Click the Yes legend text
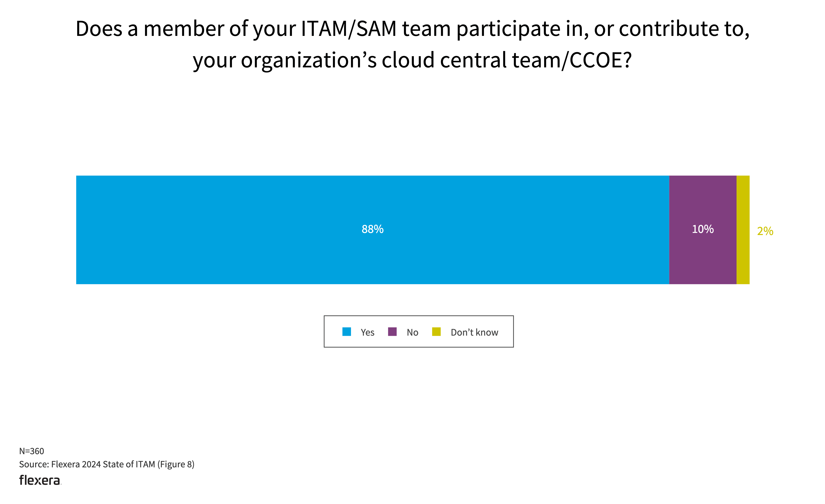825x504 pixels. click(367, 332)
